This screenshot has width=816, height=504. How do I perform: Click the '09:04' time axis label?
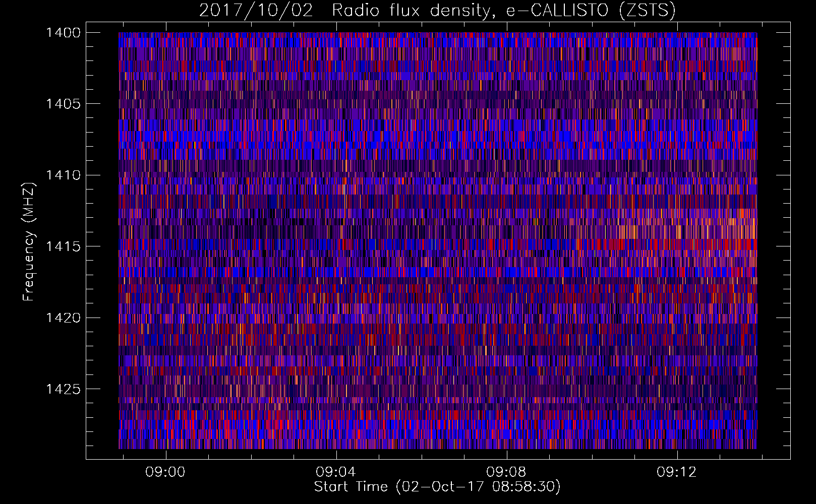click(336, 472)
